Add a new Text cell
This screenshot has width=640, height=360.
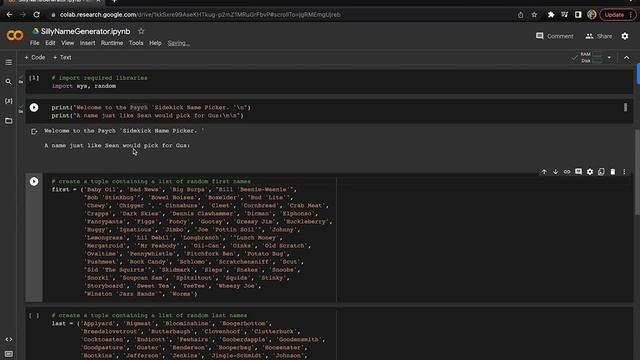pyautogui.click(x=62, y=58)
